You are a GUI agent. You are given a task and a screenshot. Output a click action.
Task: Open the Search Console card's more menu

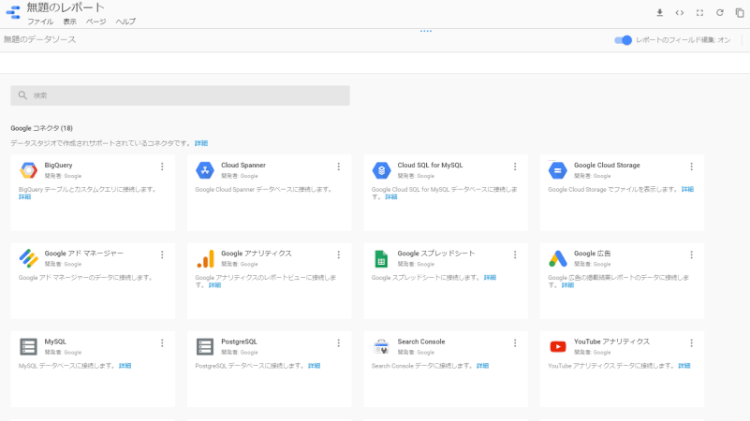click(x=515, y=343)
